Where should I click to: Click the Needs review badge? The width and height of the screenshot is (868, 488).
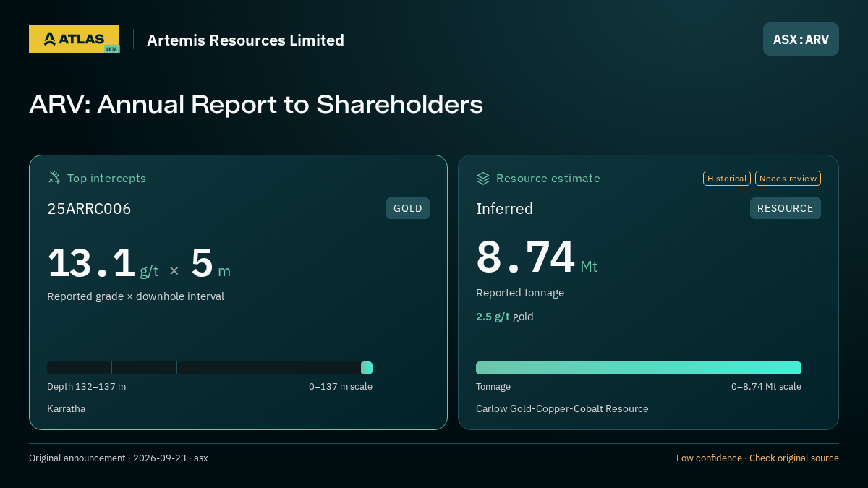(788, 179)
